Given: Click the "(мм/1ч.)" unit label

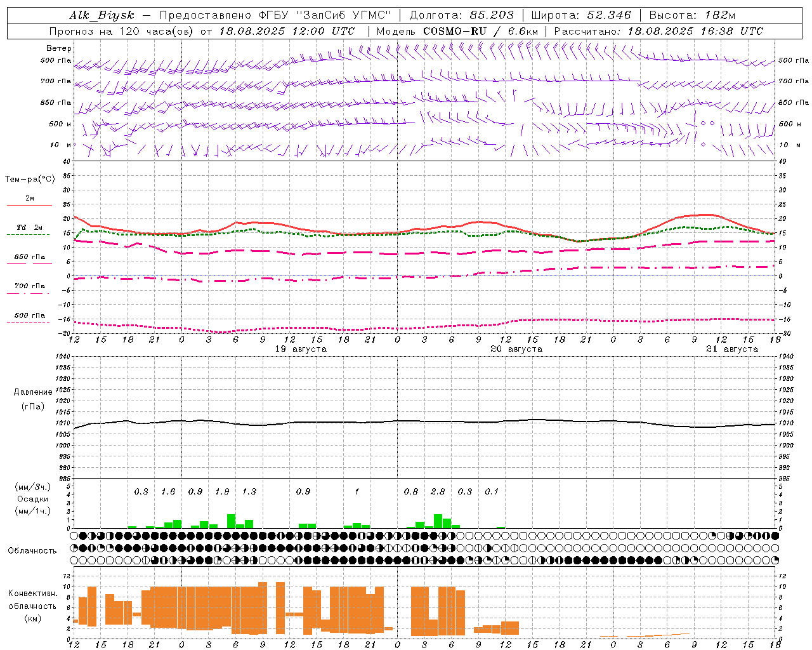Looking at the screenshot, I should point(32,511).
